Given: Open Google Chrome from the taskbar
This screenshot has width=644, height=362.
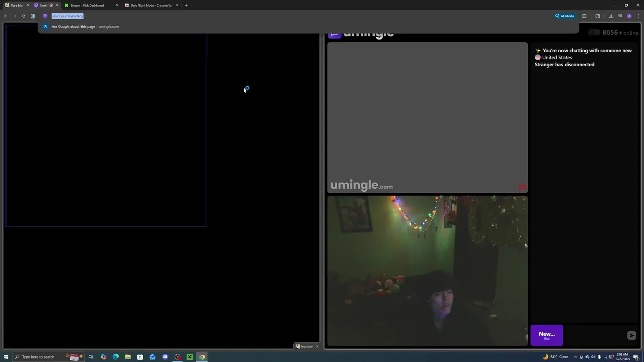Looking at the screenshot, I should pos(202,357).
